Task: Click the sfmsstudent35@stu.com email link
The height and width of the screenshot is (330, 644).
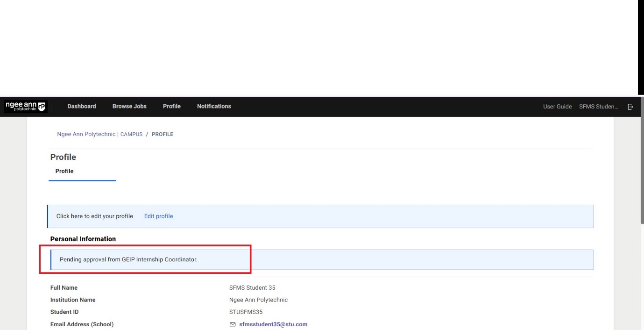Action: click(x=273, y=324)
